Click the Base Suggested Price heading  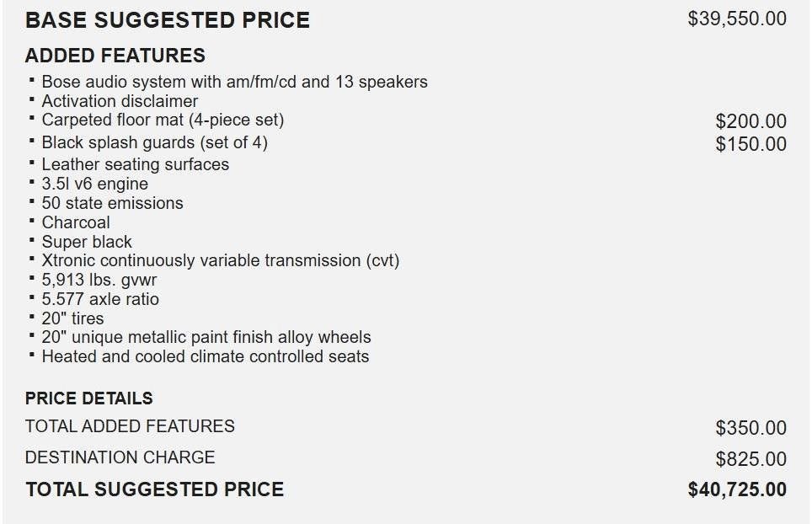pos(168,20)
